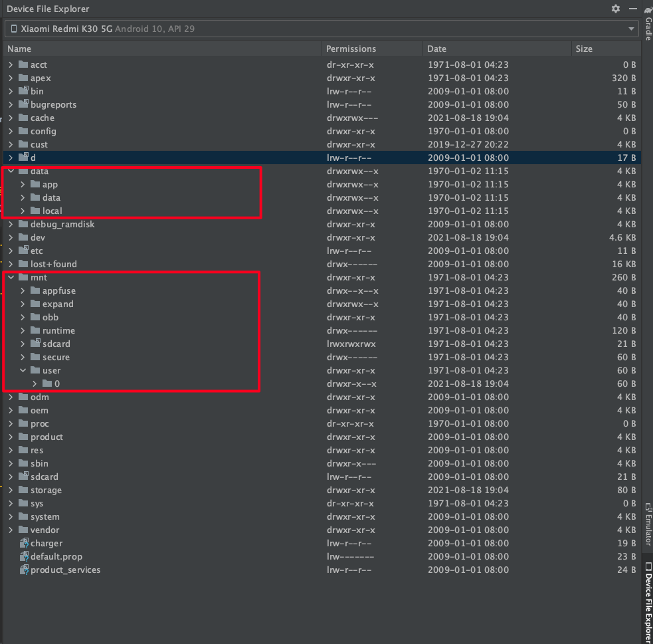Select the bugreports symlink folder icon
This screenshot has width=653, height=644.
pos(24,104)
